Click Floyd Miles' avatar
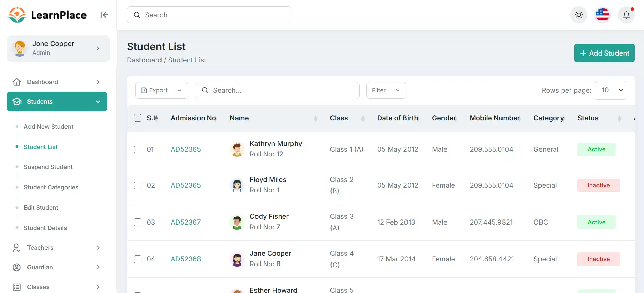Screen dimensions: 644x293 (237, 185)
